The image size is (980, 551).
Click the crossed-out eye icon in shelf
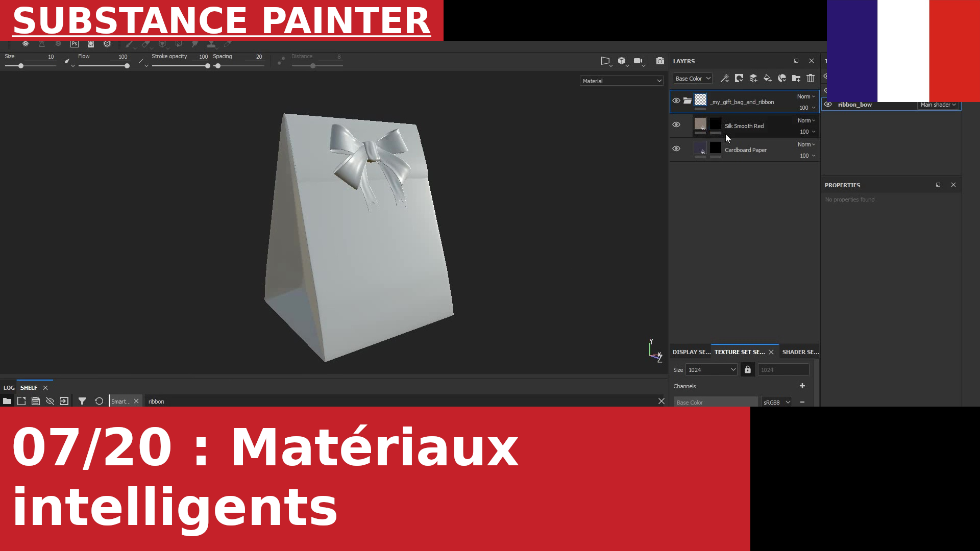point(50,401)
